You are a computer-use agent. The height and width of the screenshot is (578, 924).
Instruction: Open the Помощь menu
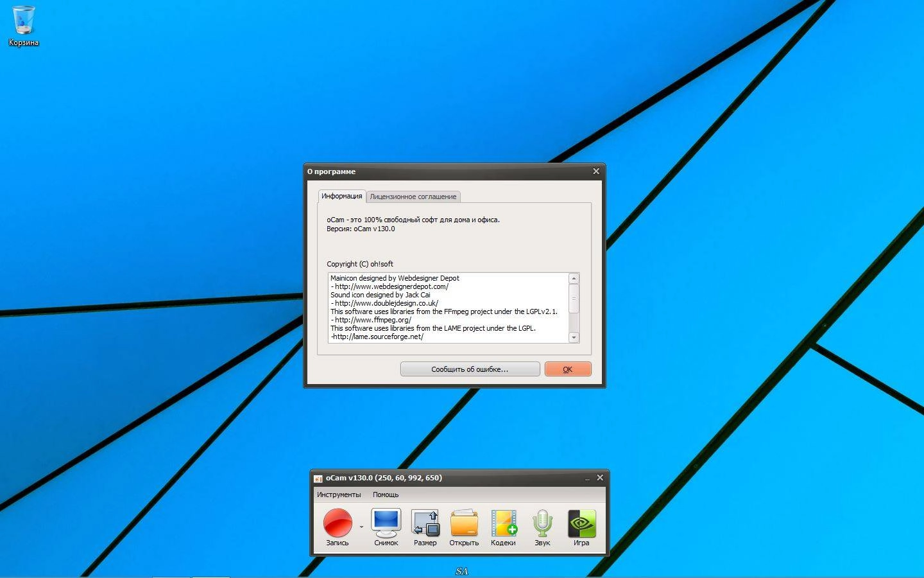point(386,495)
